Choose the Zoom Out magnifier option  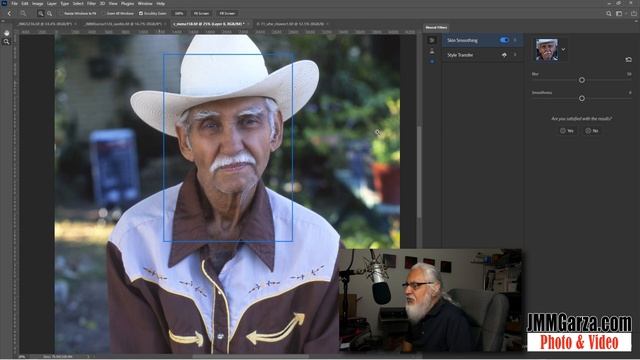coord(49,13)
